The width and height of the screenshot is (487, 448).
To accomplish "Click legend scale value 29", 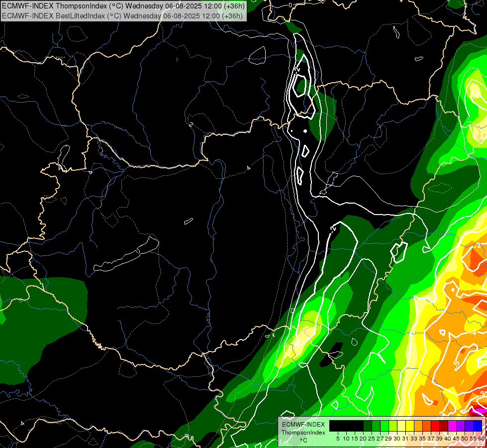I will click(389, 439).
